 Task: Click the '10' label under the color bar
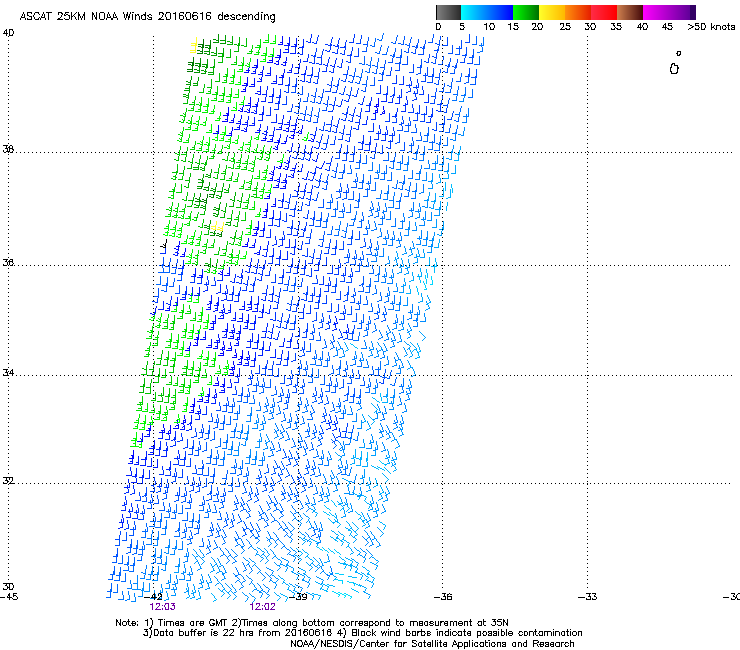point(489,27)
